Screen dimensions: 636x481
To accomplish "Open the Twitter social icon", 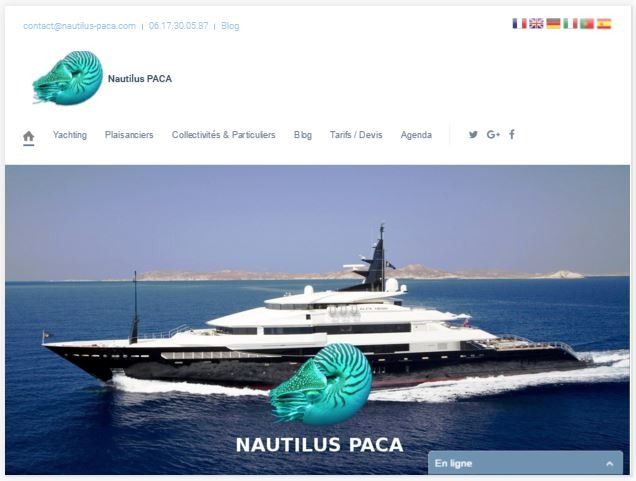I will [x=473, y=135].
